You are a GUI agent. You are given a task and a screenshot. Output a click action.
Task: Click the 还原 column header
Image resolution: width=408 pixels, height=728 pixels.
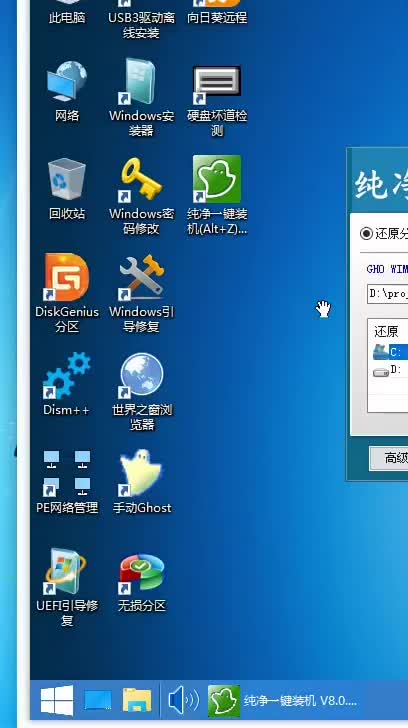coord(386,331)
